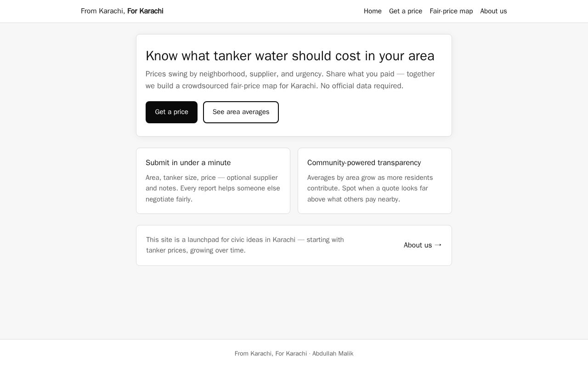Click the From Karachi, For Karachi footer text
Image resolution: width=588 pixels, height=368 pixels.
tap(271, 354)
